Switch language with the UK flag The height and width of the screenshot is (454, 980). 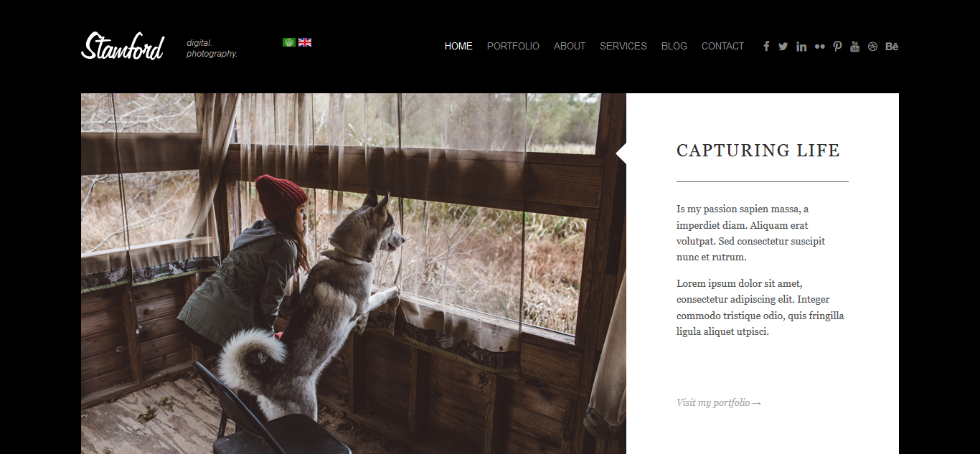pyautogui.click(x=305, y=42)
